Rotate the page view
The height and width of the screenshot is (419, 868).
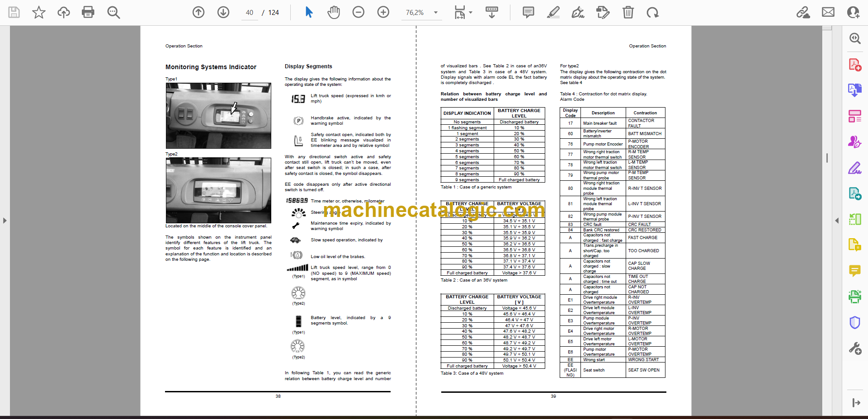[652, 12]
